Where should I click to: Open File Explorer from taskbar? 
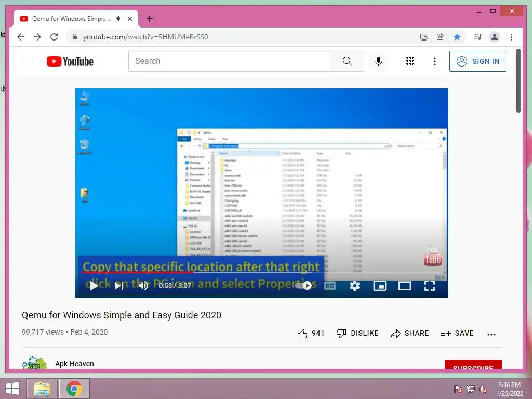pos(42,389)
